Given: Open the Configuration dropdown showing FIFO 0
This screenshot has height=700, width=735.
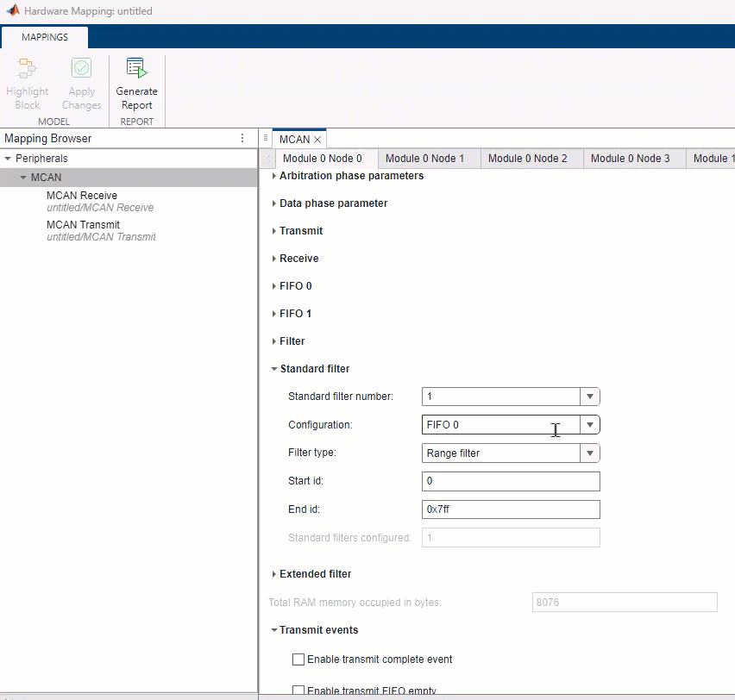Looking at the screenshot, I should point(589,424).
